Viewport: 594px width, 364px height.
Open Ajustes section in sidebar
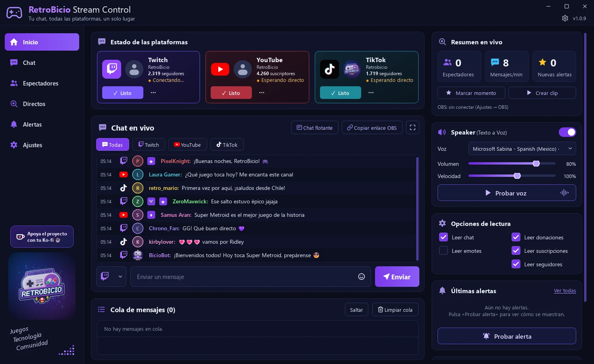coord(42,145)
